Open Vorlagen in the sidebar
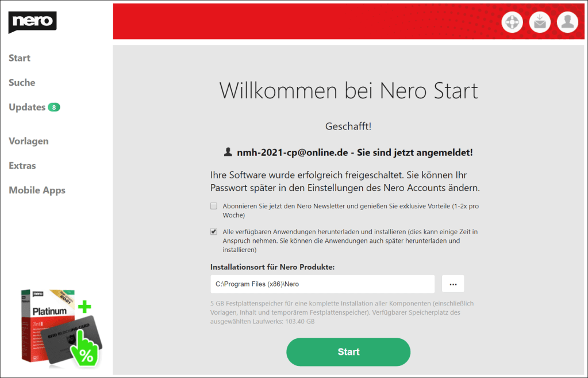 29,141
